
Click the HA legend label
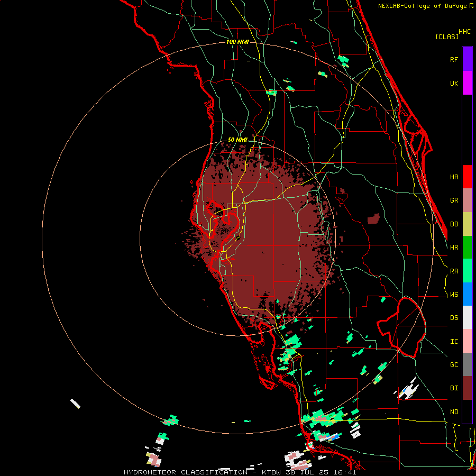454,177
